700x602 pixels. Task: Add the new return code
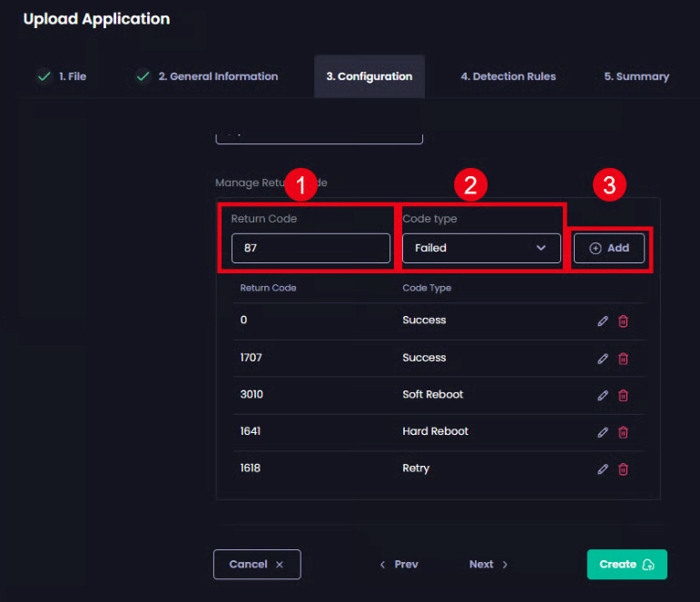pos(609,248)
